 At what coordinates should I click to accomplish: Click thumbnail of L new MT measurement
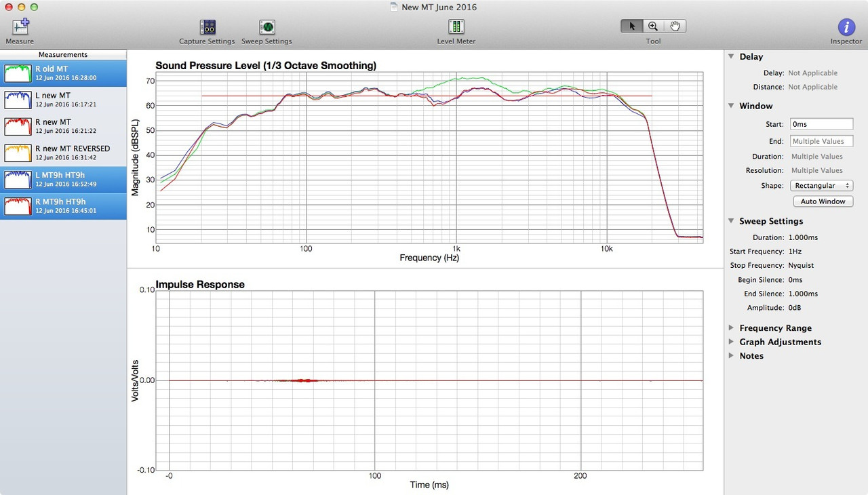[x=18, y=100]
